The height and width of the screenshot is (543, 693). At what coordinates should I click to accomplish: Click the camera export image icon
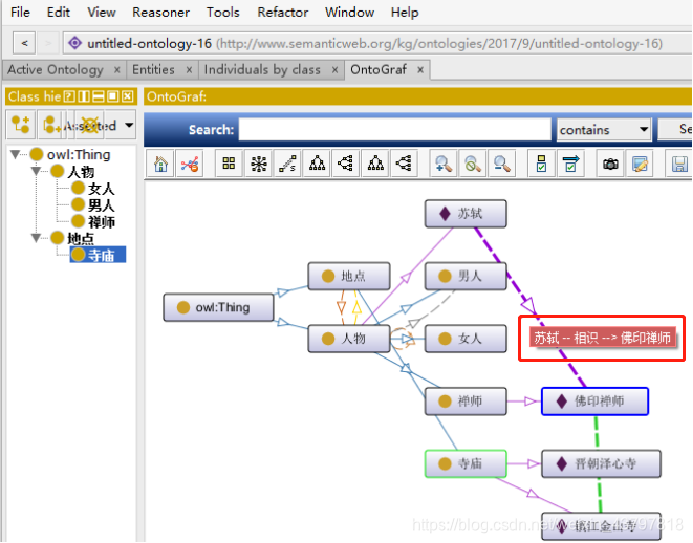click(x=611, y=164)
